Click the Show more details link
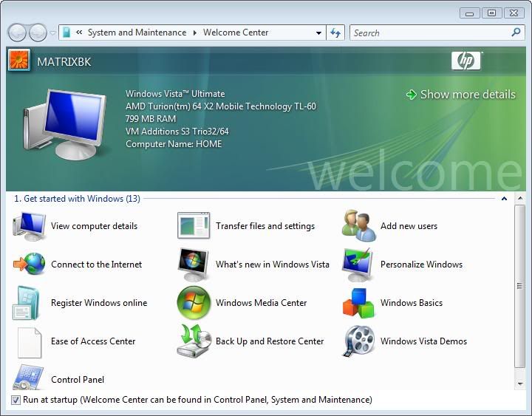This screenshot has width=532, height=416. click(461, 95)
